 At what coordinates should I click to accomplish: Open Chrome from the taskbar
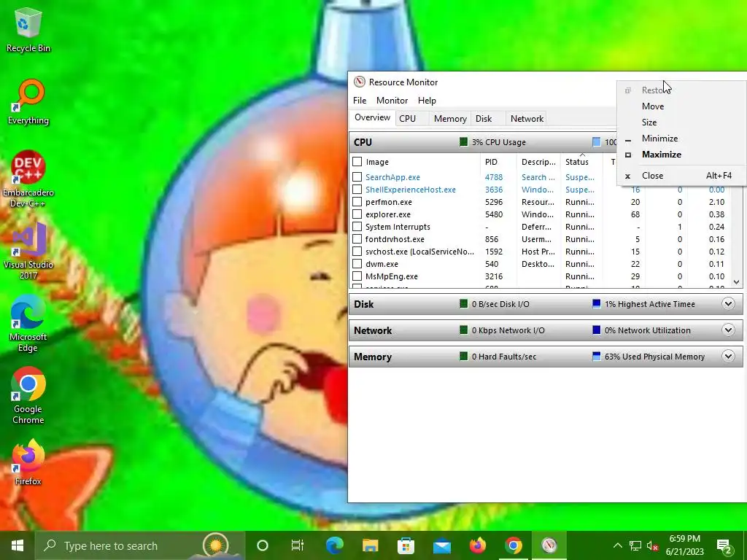point(513,545)
